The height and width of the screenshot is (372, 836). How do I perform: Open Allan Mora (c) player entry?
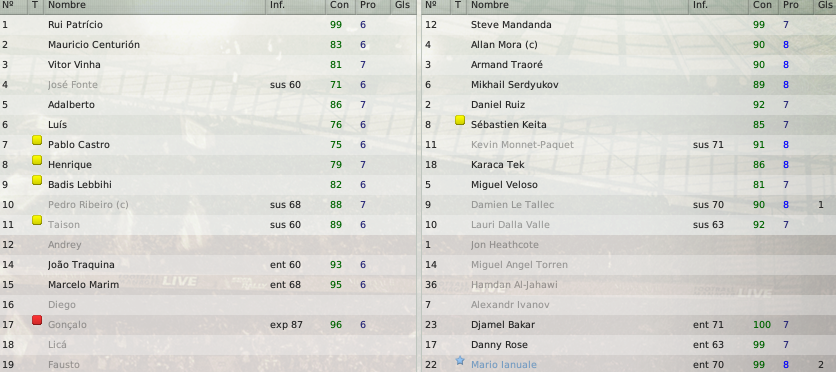coord(629,45)
